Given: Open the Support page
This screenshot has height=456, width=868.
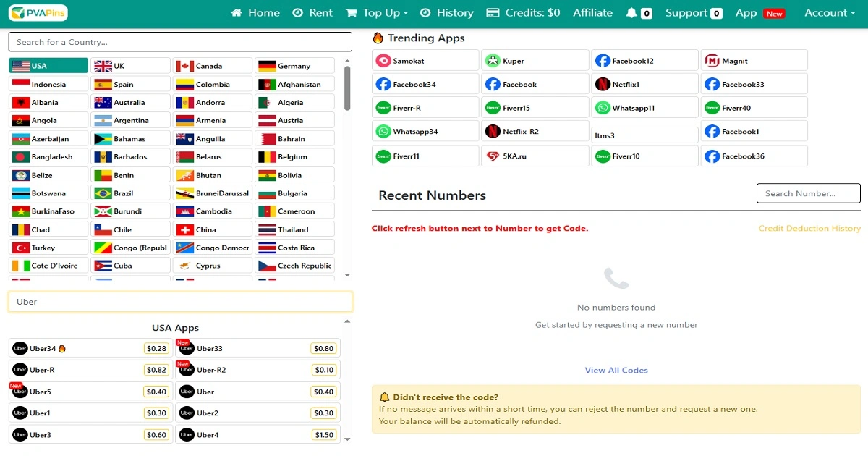Looking at the screenshot, I should [694, 13].
